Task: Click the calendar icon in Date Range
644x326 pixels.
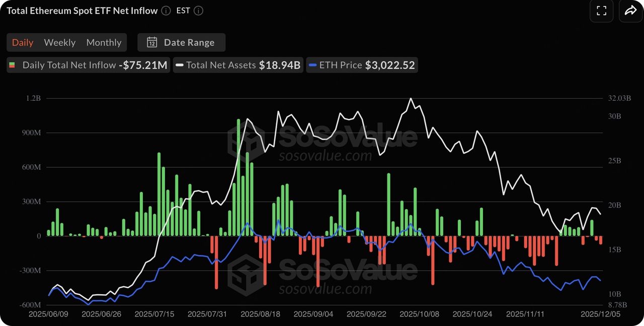Action: 152,42
